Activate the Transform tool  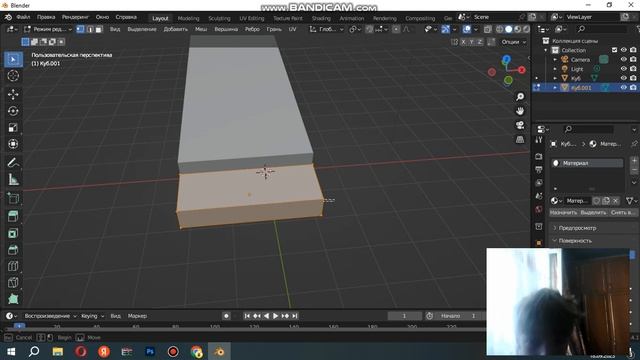13,144
